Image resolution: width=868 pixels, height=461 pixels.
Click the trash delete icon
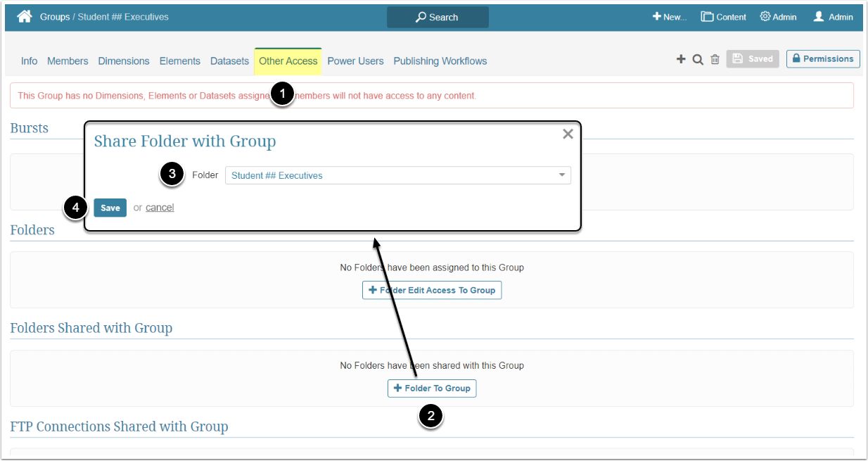tap(715, 59)
